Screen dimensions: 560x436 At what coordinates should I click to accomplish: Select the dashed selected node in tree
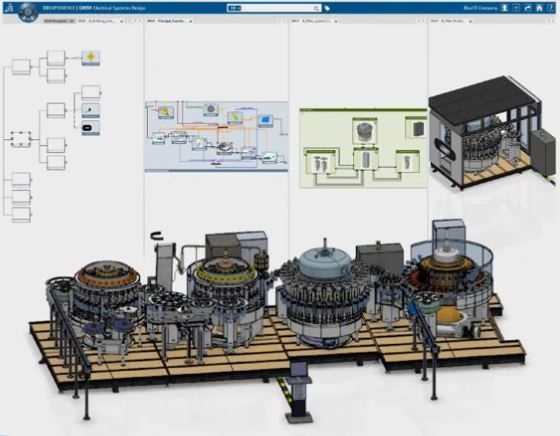21,139
